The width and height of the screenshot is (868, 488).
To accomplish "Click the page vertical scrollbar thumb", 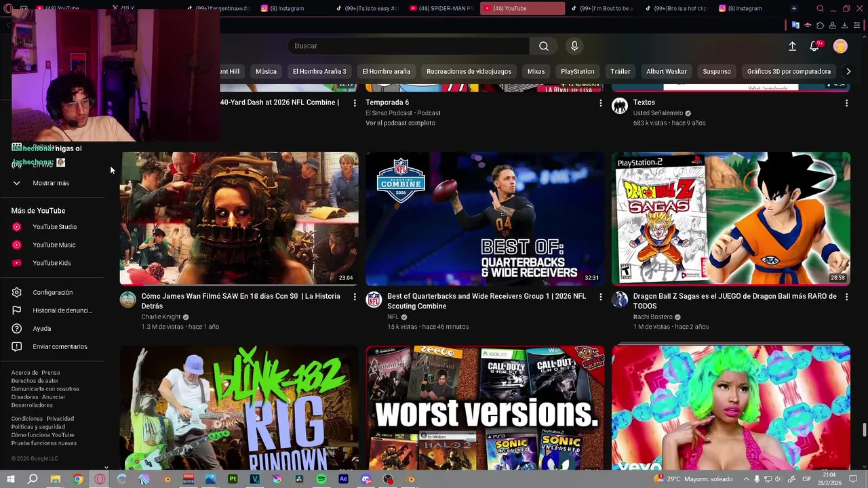I will [x=864, y=430].
